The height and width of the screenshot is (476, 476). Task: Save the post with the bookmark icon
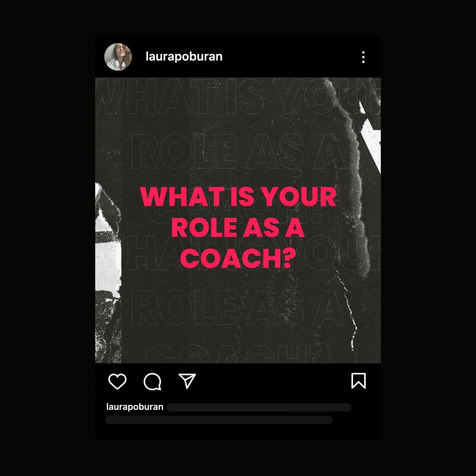point(359,381)
